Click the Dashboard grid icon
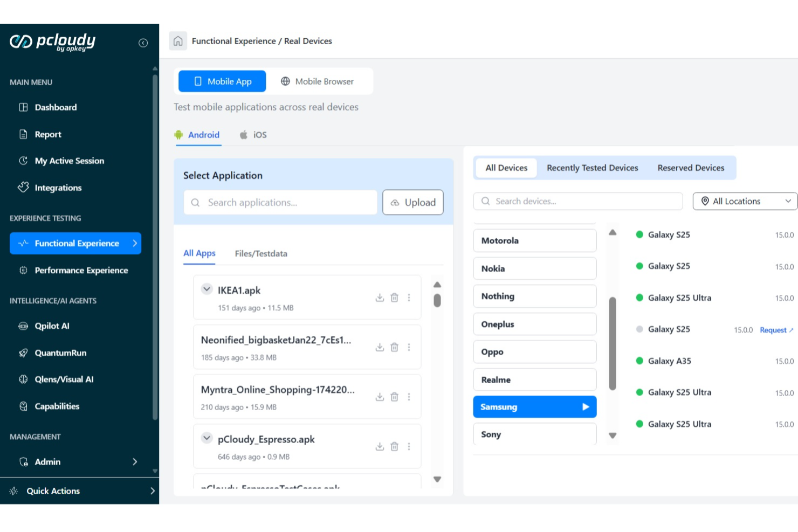The image size is (798, 532). pos(23,107)
